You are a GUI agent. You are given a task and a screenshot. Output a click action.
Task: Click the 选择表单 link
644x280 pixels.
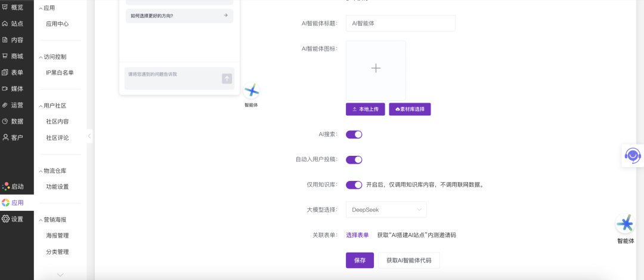click(357, 235)
